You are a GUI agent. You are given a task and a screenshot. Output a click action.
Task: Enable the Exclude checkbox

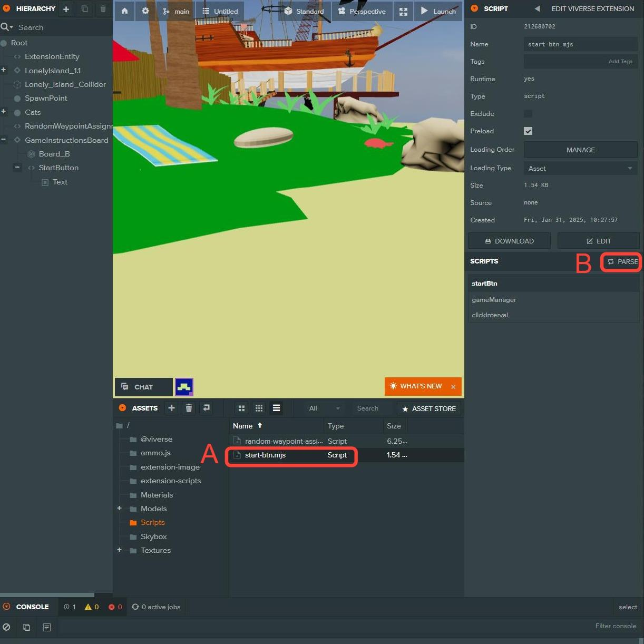[528, 114]
